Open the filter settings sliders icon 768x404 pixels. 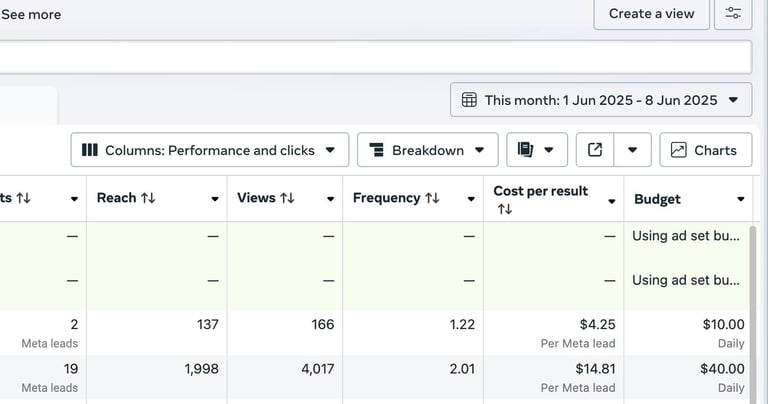coord(733,14)
